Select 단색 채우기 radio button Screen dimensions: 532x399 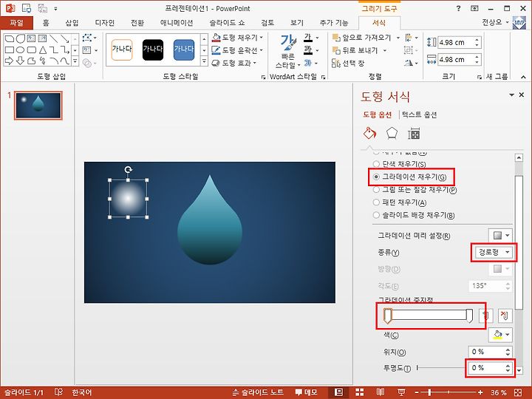coord(376,164)
